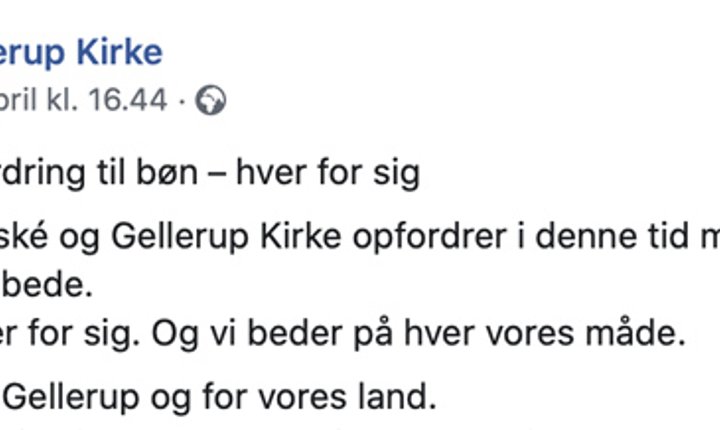Click the "kl." text in the timestamp
The height and width of the screenshot is (430, 720).
[62, 99]
